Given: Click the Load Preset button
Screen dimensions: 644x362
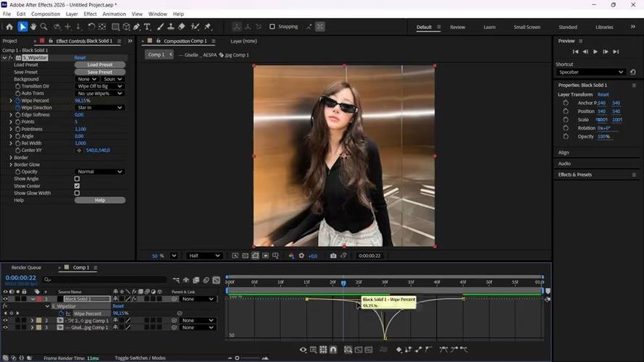Looking at the screenshot, I should point(100,65).
